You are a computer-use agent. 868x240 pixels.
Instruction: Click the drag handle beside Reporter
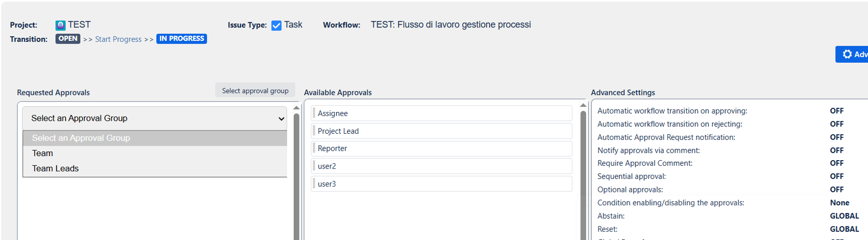coord(314,148)
